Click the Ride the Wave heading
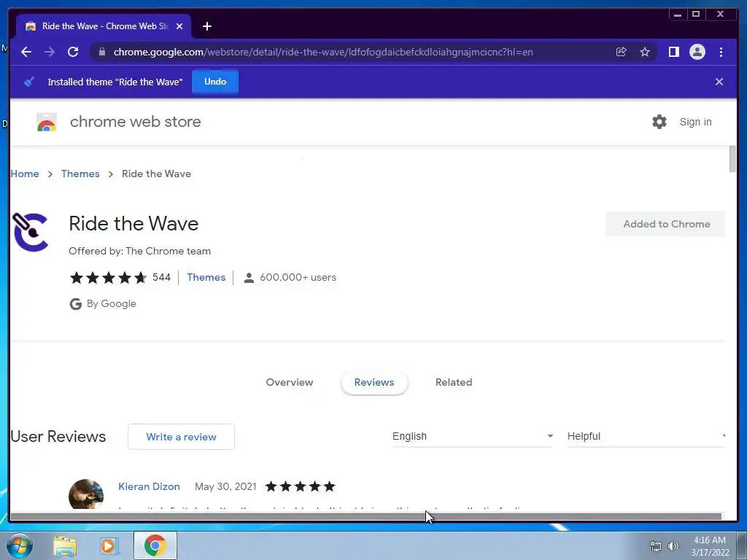Screen dimensions: 747x560 pos(133,223)
